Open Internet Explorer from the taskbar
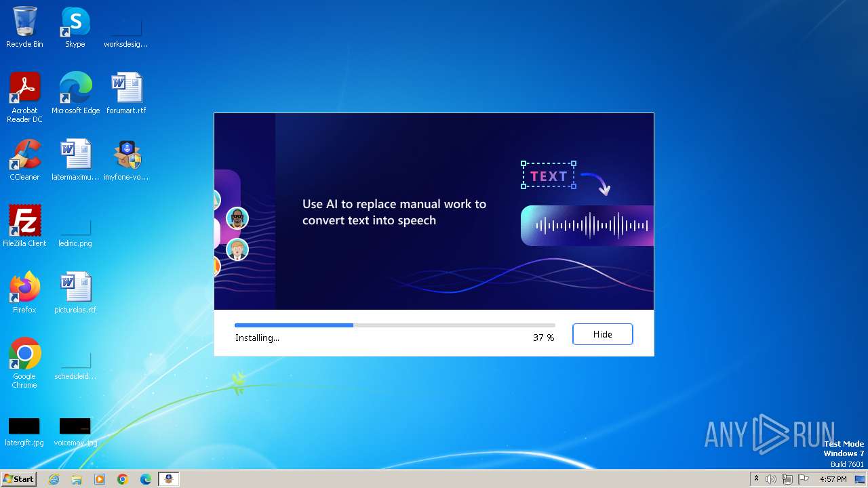Screen dimensions: 868x488 click(54, 479)
